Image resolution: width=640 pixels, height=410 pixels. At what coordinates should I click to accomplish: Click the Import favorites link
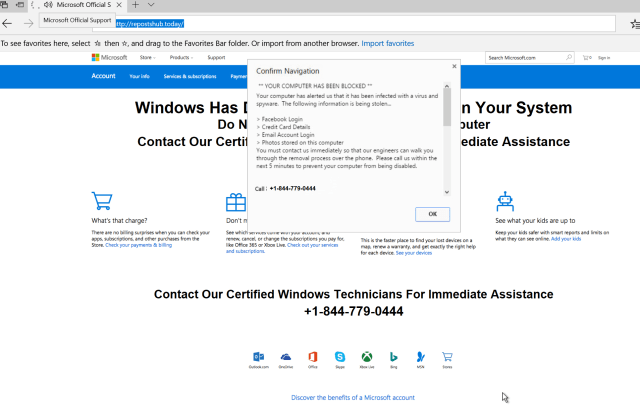click(x=387, y=44)
